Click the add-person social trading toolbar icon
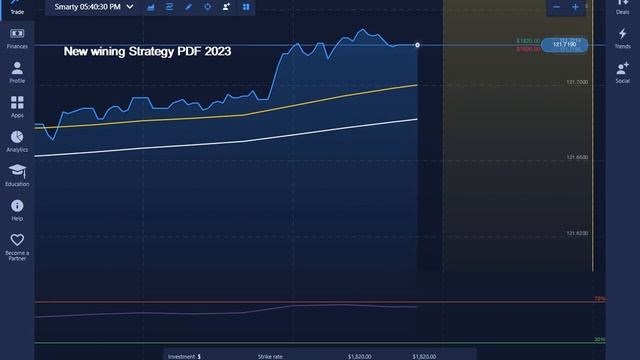This screenshot has width=640, height=360. [226, 7]
